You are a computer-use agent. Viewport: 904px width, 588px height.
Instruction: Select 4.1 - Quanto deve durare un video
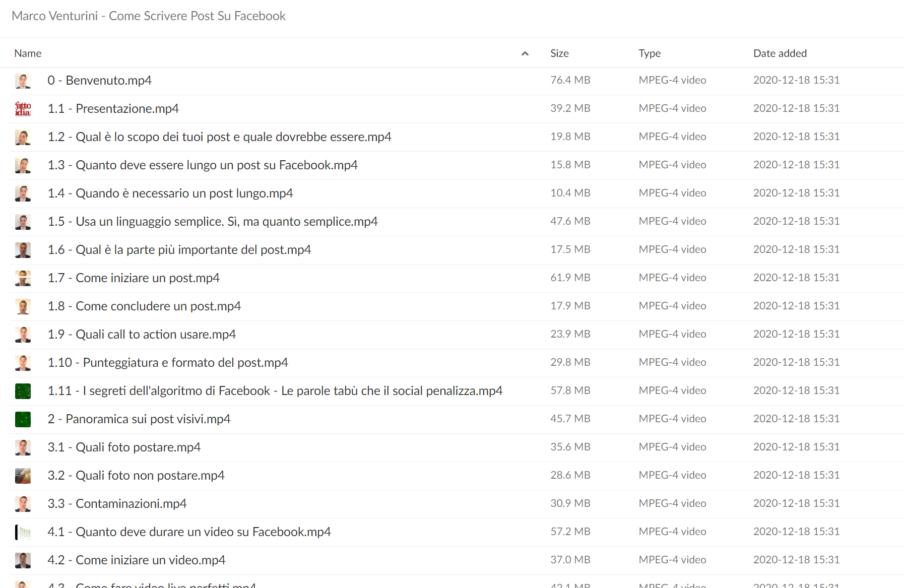tap(189, 532)
